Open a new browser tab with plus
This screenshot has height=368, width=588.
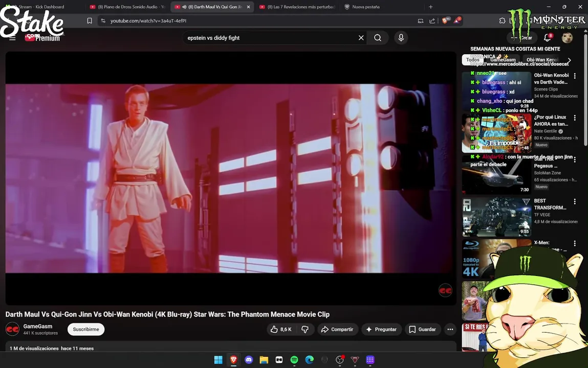click(430, 7)
